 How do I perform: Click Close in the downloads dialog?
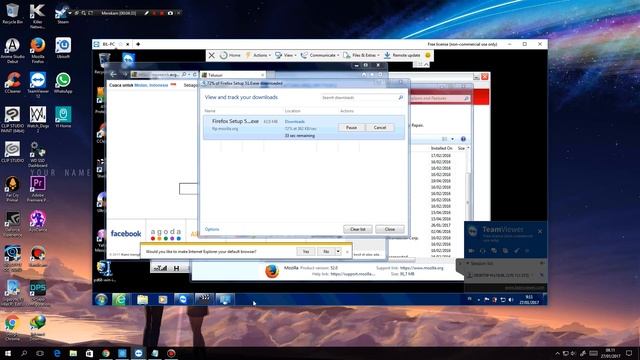tap(390, 229)
